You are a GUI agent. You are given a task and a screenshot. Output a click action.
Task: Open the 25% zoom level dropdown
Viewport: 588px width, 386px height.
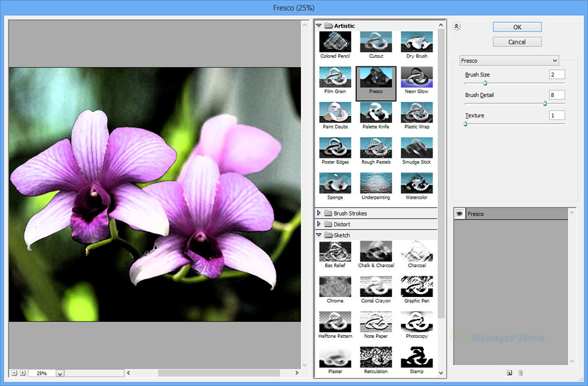pyautogui.click(x=60, y=373)
